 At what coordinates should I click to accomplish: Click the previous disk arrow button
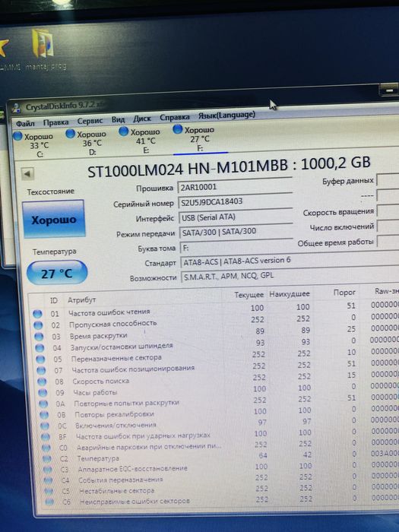click(x=27, y=174)
